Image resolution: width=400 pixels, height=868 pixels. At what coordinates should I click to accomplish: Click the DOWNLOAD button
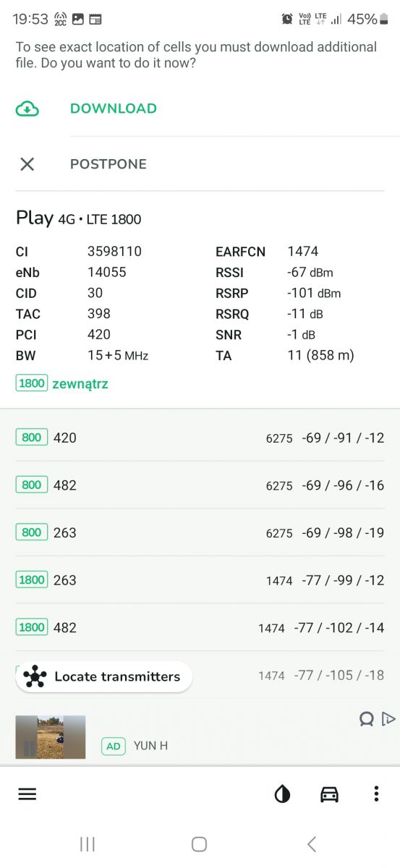(114, 109)
